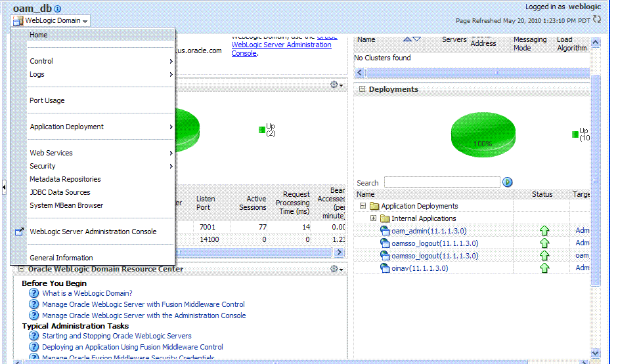
Task: Select System MBean Browser menu item
Action: [100, 205]
